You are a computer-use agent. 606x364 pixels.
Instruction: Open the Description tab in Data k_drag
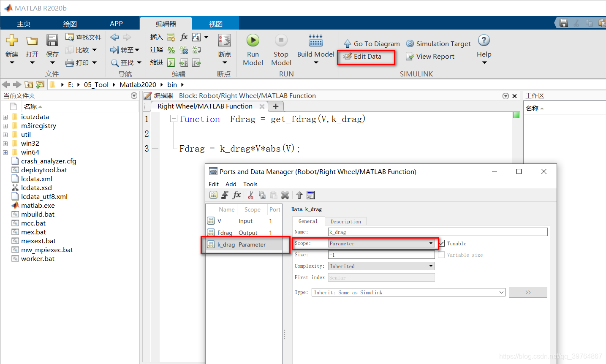(346, 221)
